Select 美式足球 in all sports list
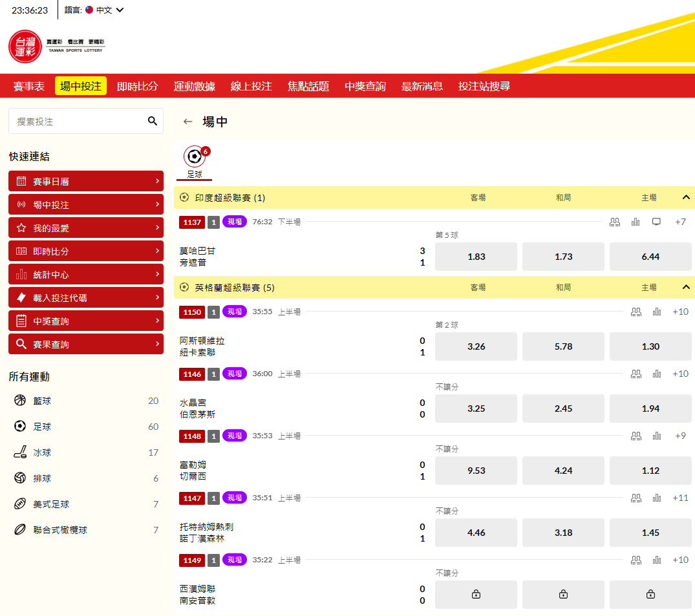This screenshot has height=616, width=695. tap(86, 504)
